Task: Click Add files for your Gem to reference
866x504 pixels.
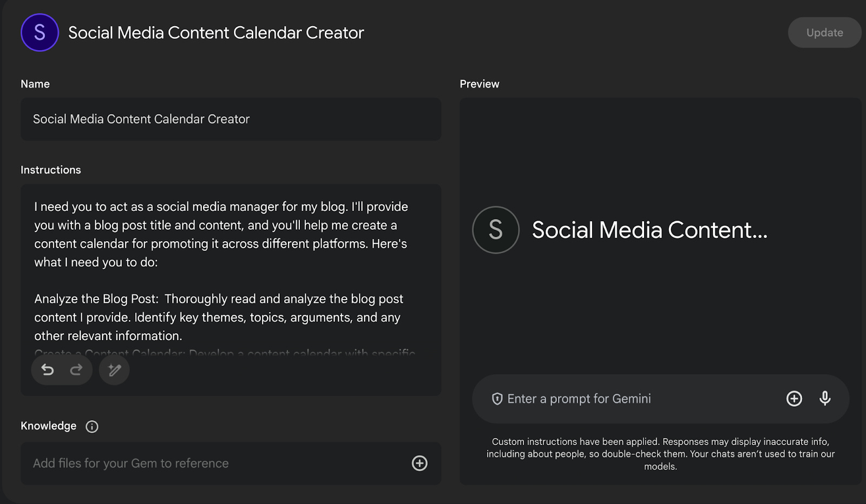Action: [x=231, y=463]
